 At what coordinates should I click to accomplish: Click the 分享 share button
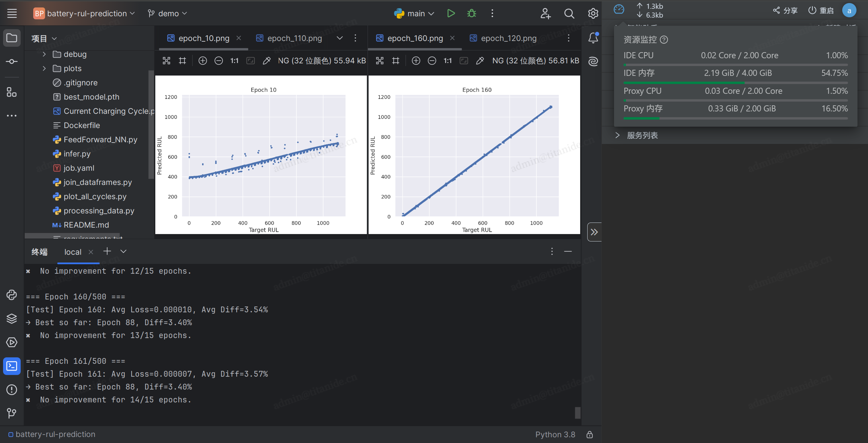pos(785,10)
